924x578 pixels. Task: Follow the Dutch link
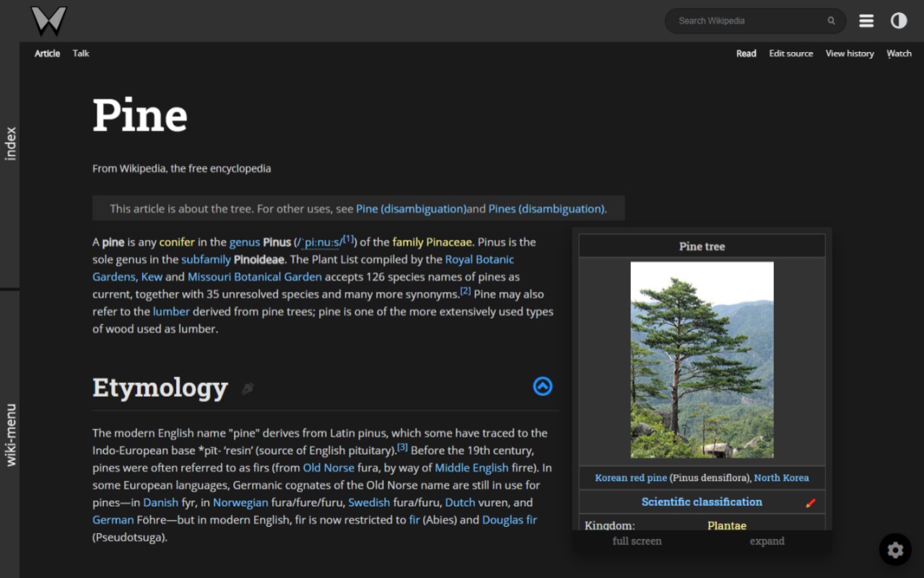(460, 502)
